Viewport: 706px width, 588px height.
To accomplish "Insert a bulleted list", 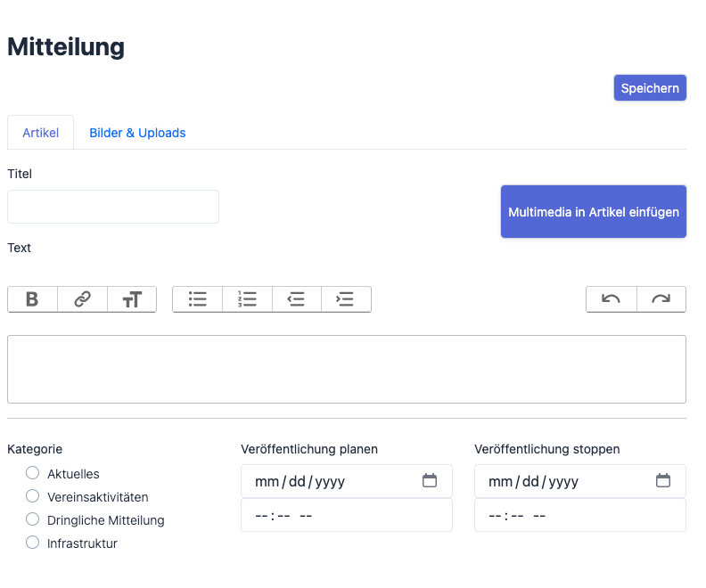I will [x=197, y=299].
